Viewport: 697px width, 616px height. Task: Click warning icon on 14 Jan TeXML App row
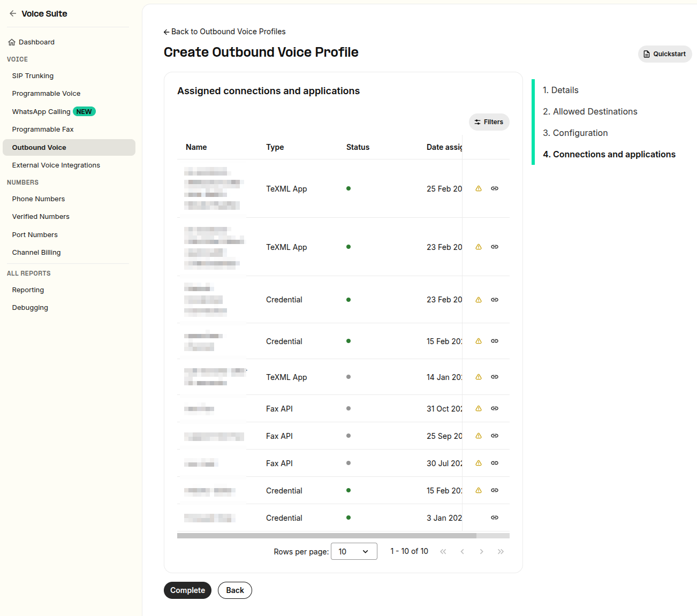479,377
